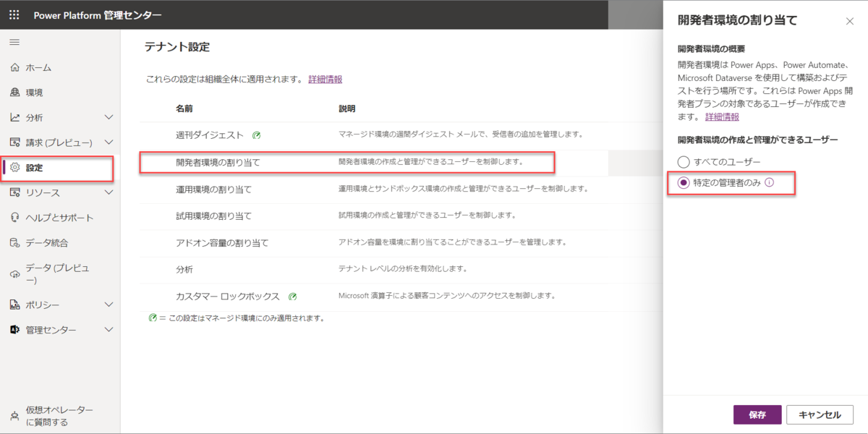Click the 請求 (プレビュー) billing icon
The width and height of the screenshot is (868, 434).
(14, 142)
